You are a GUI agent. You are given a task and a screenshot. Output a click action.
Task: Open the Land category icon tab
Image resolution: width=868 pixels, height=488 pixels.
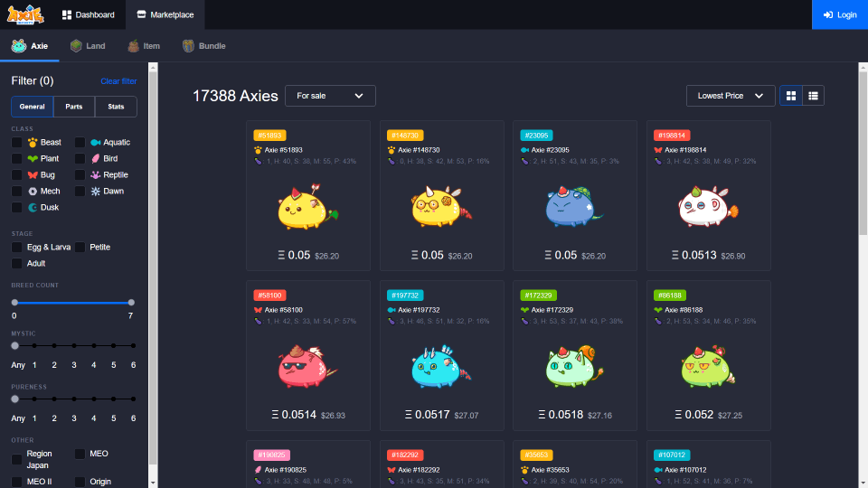(x=77, y=46)
